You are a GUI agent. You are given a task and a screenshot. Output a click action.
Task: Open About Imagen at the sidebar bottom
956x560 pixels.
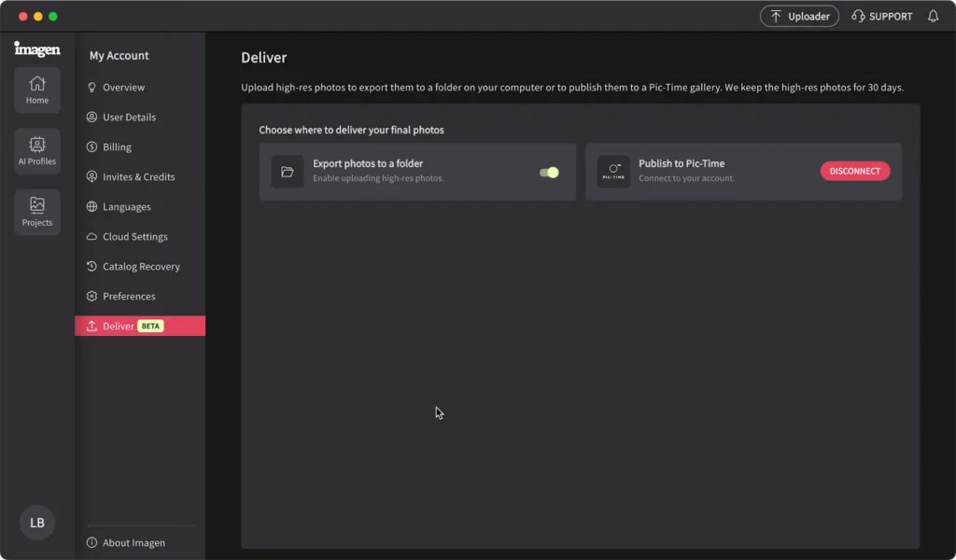pos(134,543)
